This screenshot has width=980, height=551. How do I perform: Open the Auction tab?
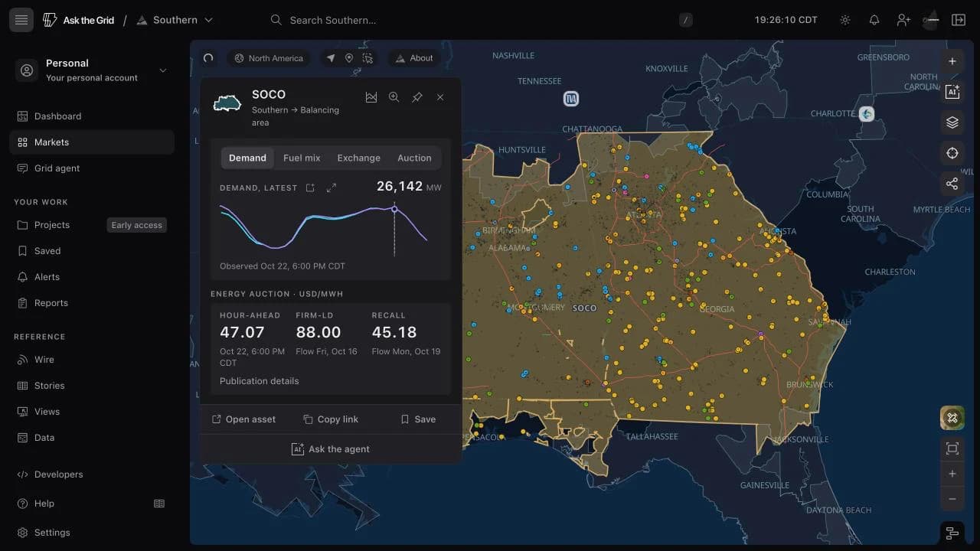point(414,158)
